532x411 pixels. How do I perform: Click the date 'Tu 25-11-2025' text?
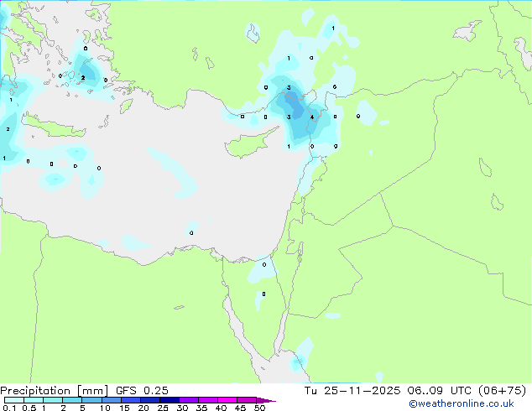point(352,391)
